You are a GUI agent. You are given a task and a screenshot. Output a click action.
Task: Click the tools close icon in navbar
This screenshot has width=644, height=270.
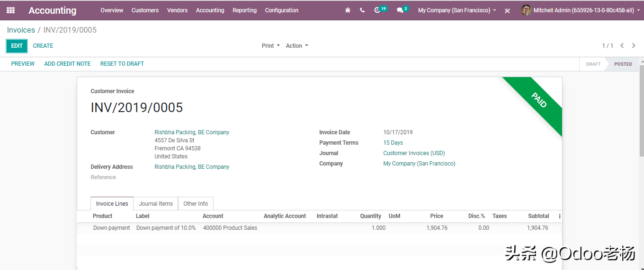point(507,11)
